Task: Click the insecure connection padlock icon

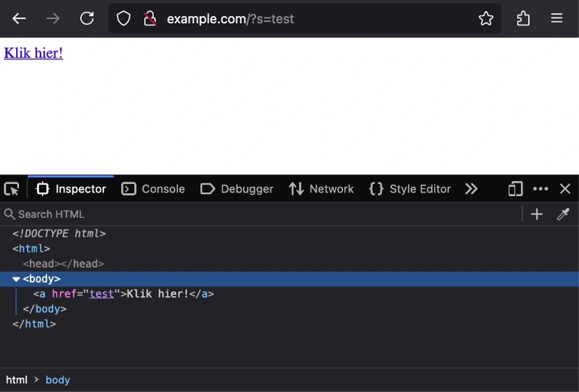Action: click(150, 19)
